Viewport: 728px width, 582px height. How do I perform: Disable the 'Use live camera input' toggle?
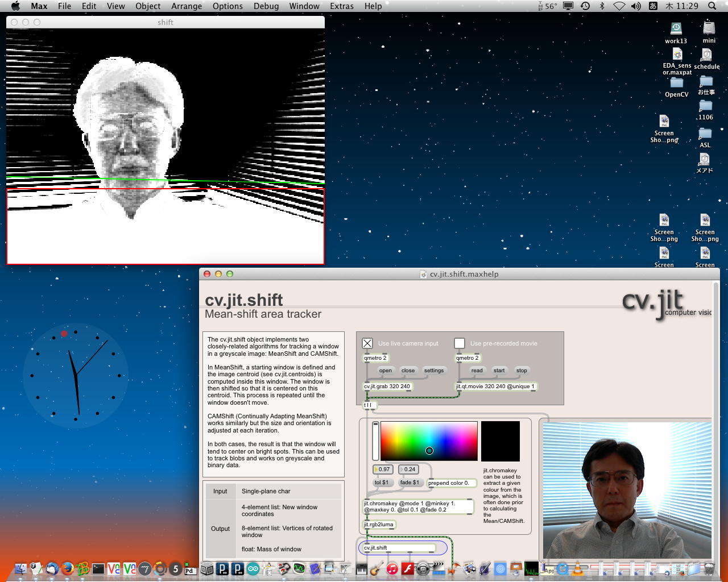[367, 343]
